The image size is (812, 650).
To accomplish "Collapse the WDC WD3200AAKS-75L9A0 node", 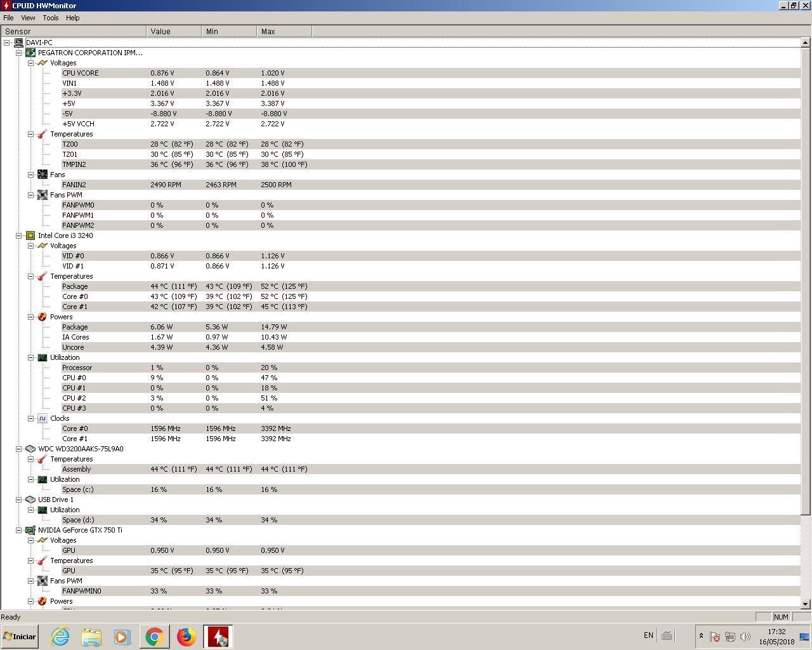I will pyautogui.click(x=19, y=449).
